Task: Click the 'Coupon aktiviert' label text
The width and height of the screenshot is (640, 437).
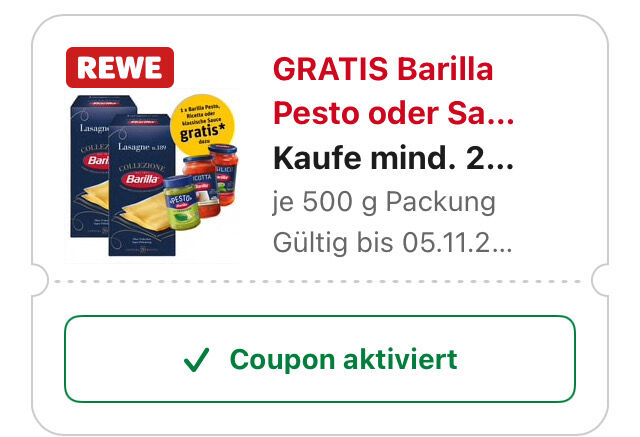Action: click(344, 359)
